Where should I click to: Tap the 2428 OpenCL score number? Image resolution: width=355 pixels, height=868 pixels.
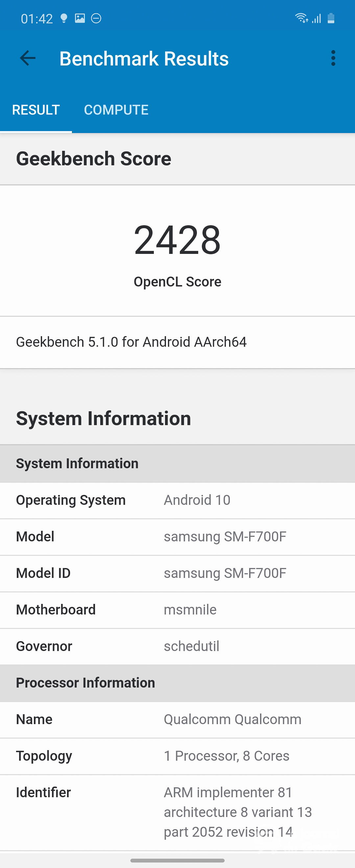[x=177, y=240]
